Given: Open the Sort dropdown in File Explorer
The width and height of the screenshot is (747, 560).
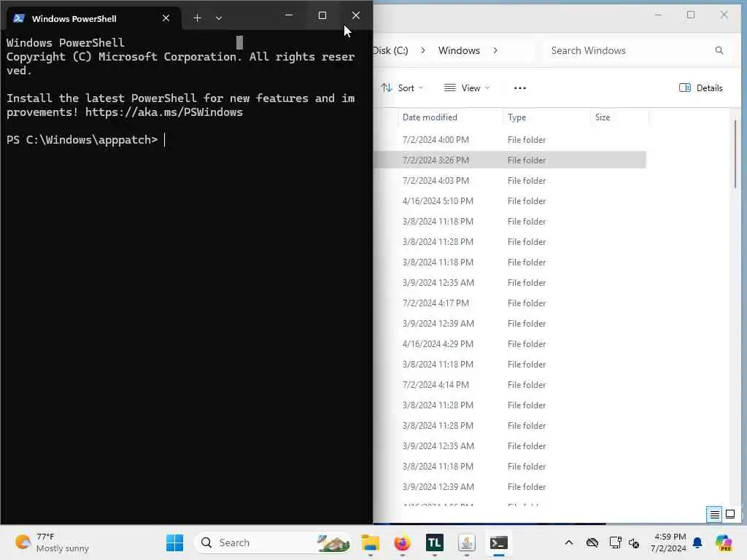Looking at the screenshot, I should point(402,88).
